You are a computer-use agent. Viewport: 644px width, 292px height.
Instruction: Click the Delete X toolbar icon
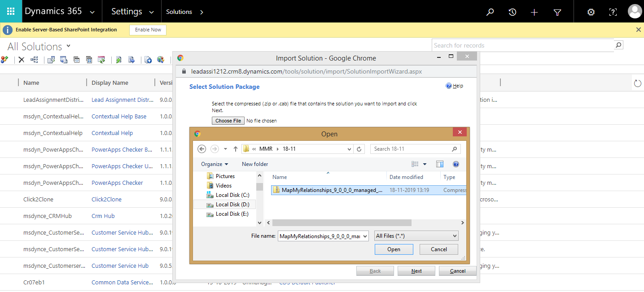(x=21, y=60)
